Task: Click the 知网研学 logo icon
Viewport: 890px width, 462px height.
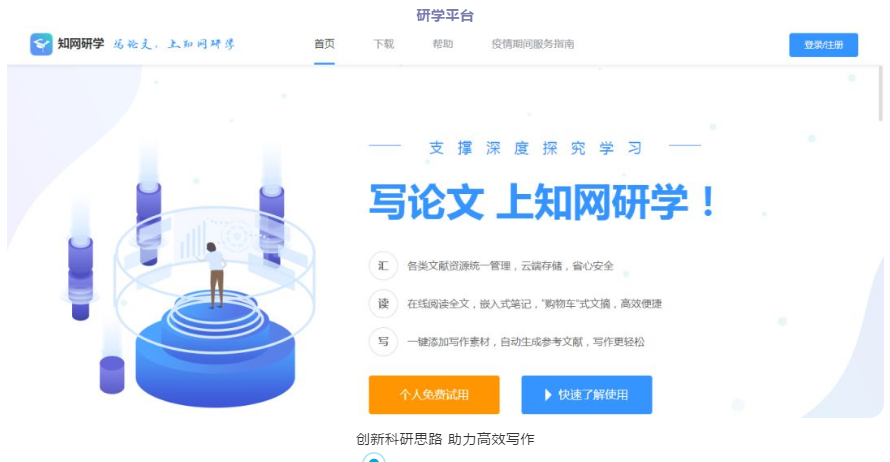Action: [41, 44]
